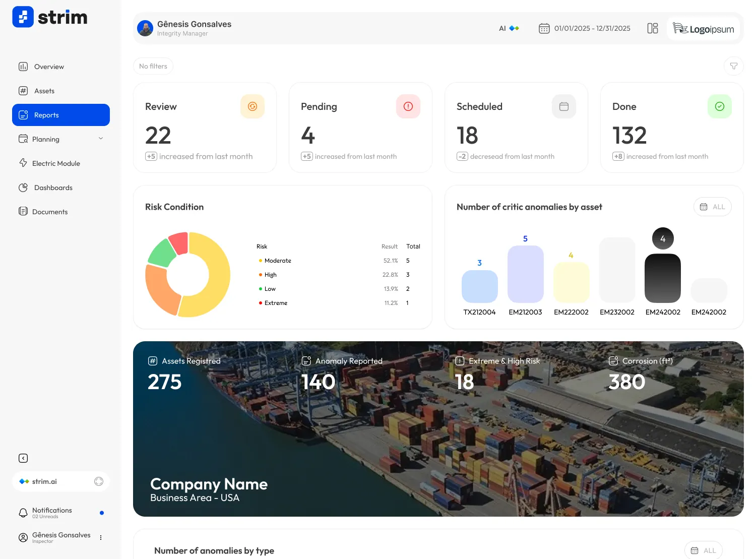
Task: Click the Pending card alert icon
Action: 408,106
